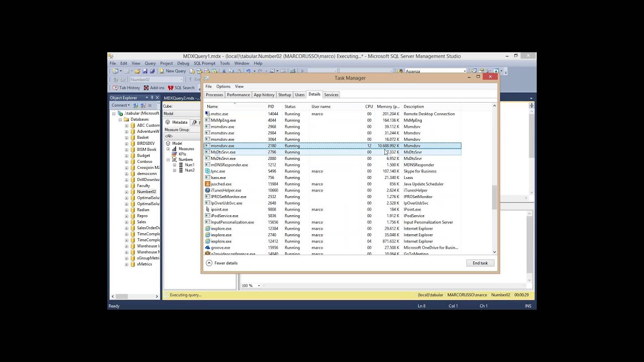Select the Faculty database in Object Explorer
This screenshot has width=644, height=362.
point(143,186)
